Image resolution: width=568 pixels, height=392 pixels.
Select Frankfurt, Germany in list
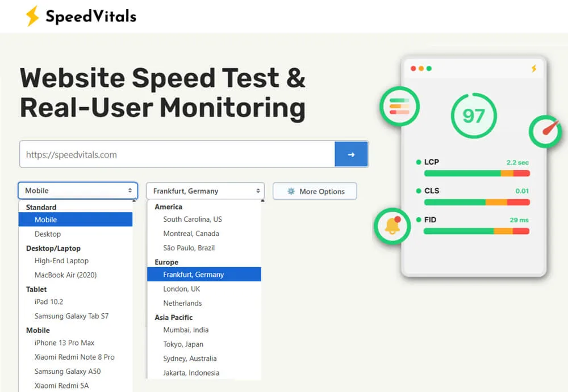204,275
